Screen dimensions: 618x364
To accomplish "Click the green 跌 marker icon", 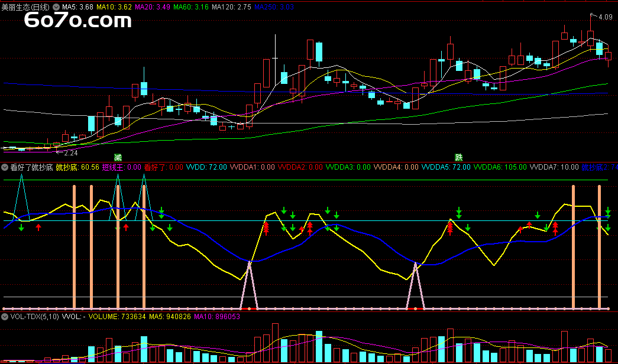I will coord(458,157).
